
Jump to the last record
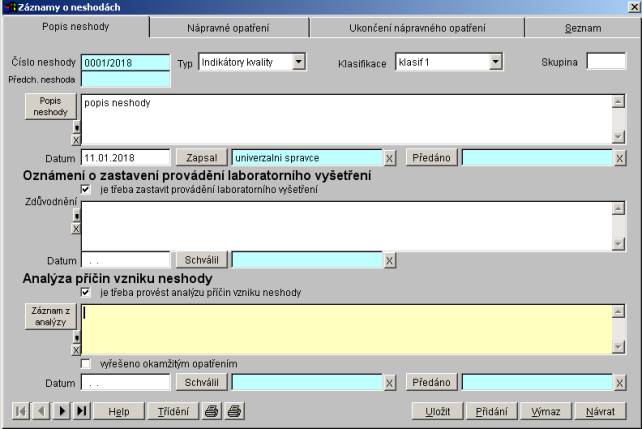81,410
